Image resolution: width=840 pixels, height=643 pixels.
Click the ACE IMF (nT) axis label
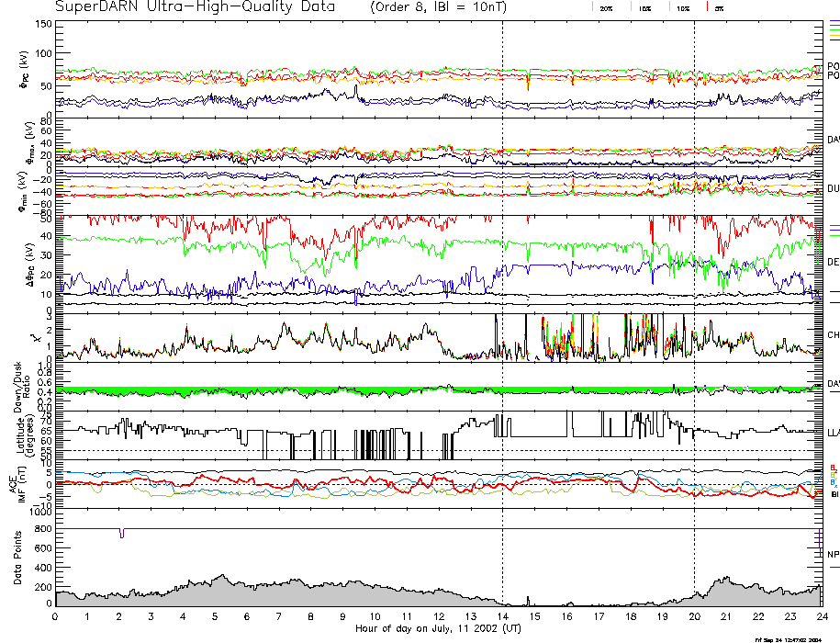[28, 485]
